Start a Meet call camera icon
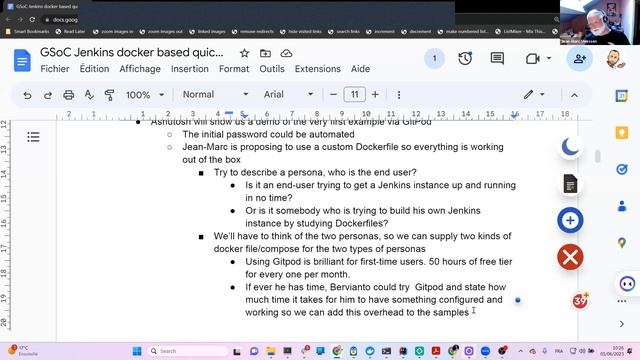 pos(532,59)
